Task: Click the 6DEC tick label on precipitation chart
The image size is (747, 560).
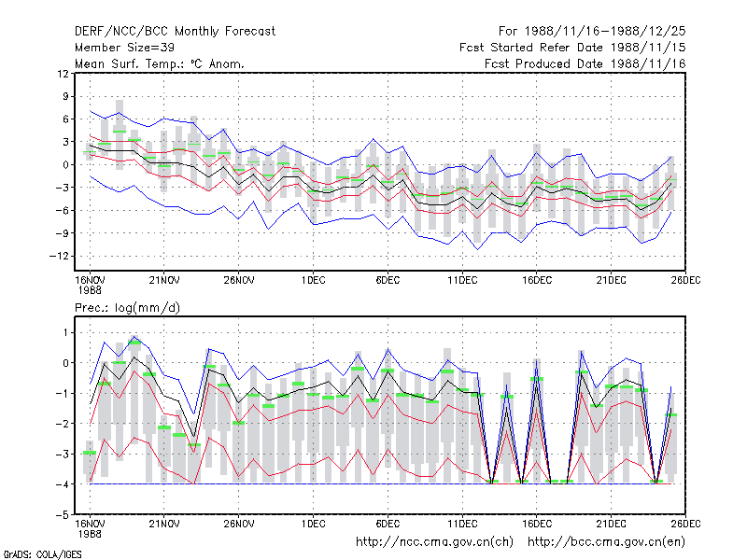Action: coord(388,524)
